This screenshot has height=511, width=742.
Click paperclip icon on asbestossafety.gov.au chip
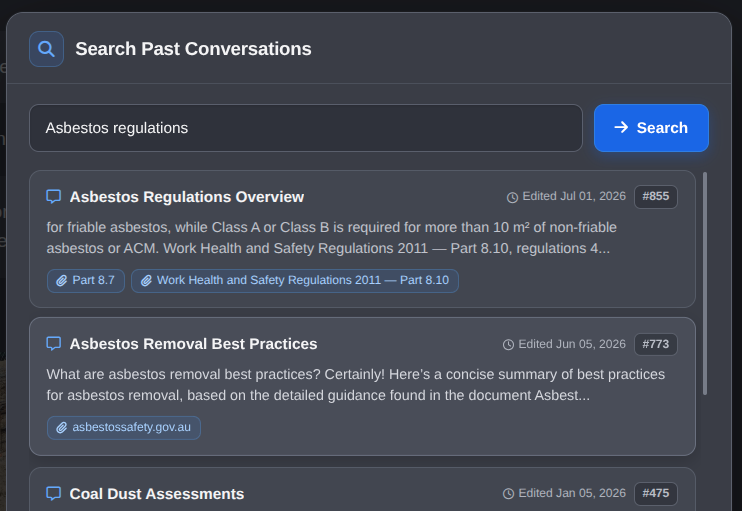click(x=62, y=428)
